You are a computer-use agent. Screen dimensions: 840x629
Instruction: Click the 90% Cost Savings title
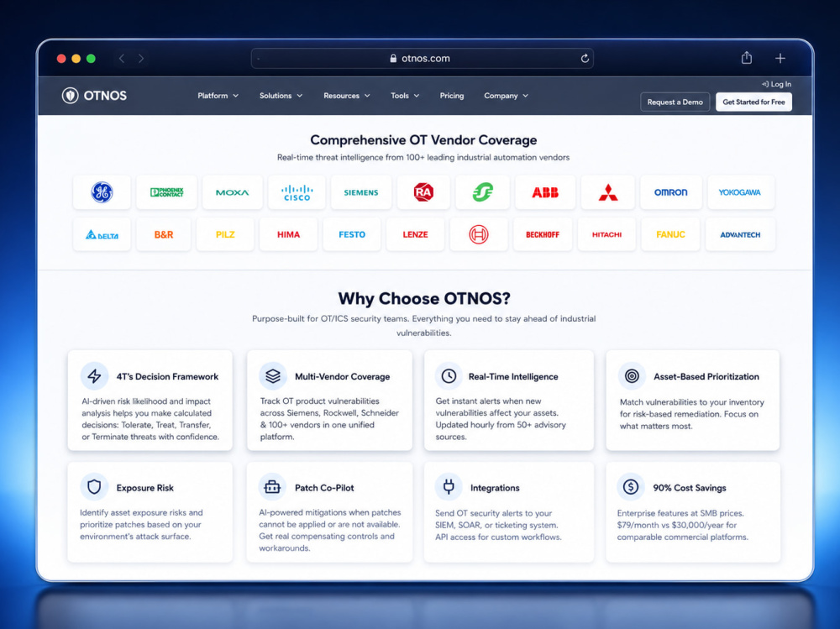(690, 488)
